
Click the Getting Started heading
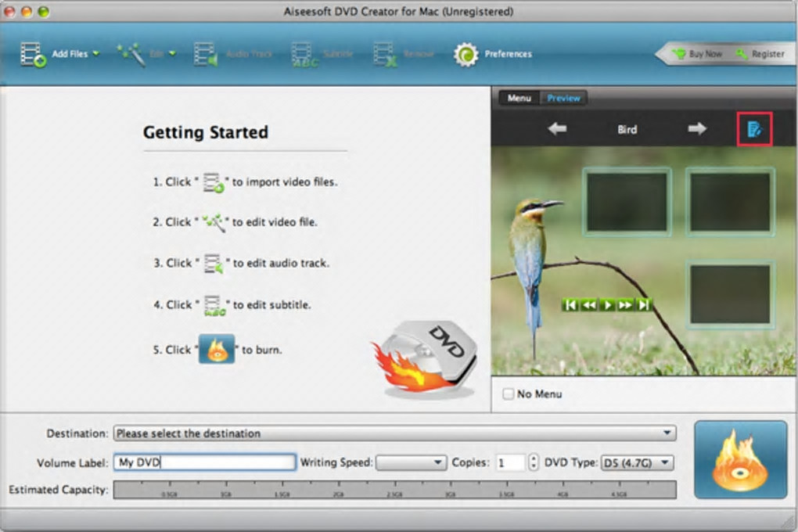(x=206, y=132)
